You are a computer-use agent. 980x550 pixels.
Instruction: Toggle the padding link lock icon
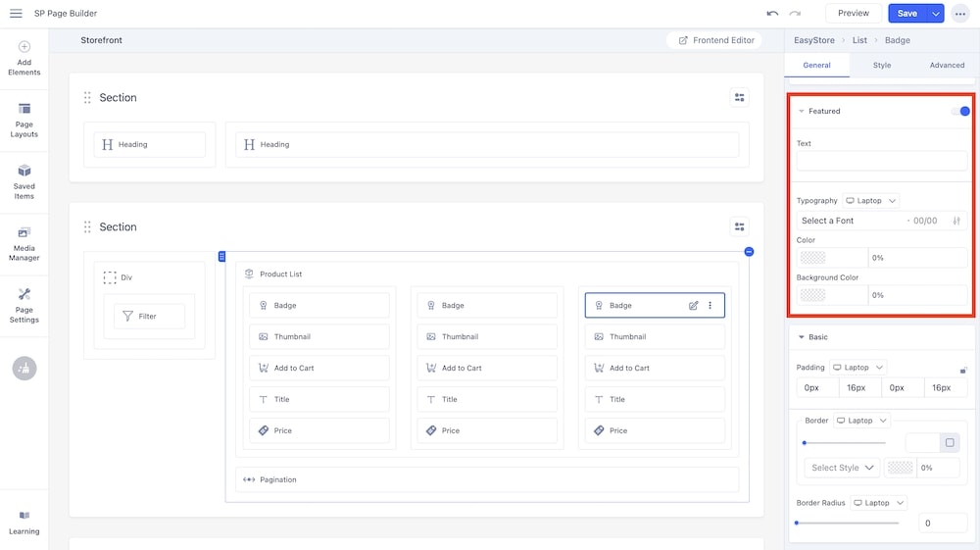962,370
